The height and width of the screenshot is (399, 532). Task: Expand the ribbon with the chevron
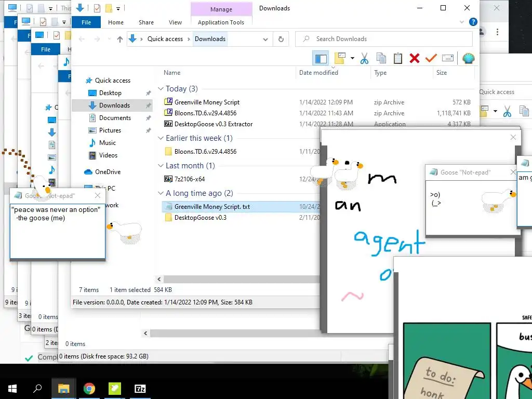461,22
